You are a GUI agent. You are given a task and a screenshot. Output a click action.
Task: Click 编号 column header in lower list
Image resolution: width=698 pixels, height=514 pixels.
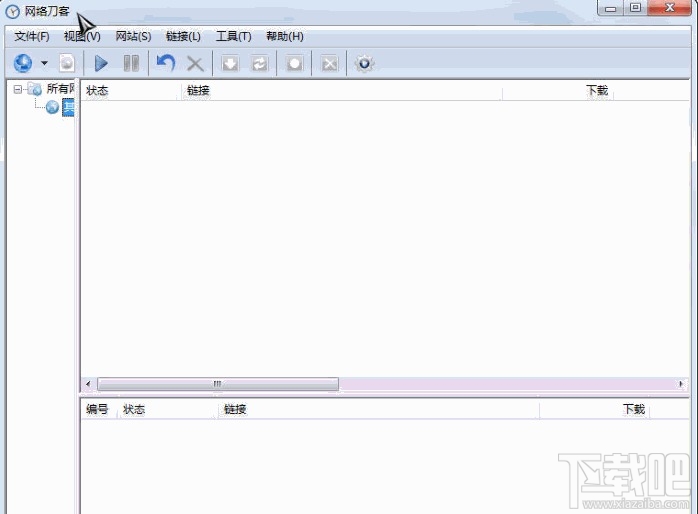click(97, 409)
